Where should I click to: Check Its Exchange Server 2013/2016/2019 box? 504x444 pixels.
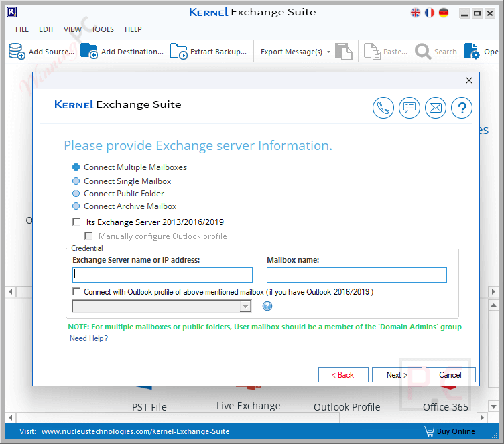pos(76,222)
